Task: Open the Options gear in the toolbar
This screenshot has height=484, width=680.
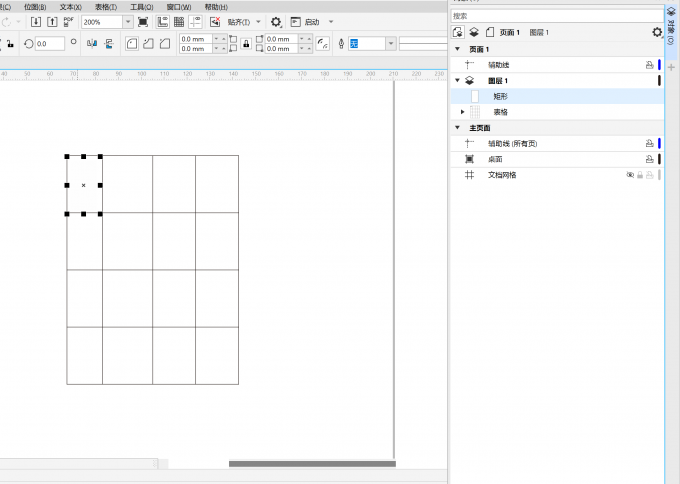Action: click(276, 22)
